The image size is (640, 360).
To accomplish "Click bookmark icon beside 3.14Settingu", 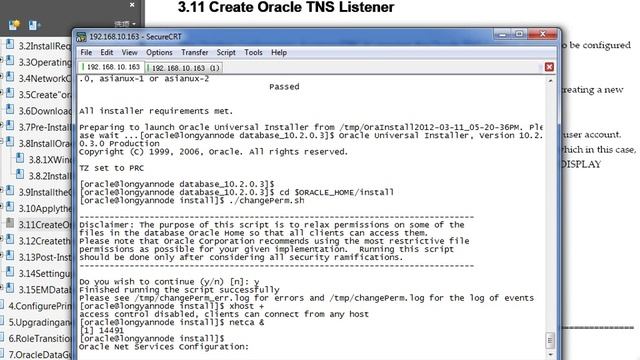I will [10, 272].
